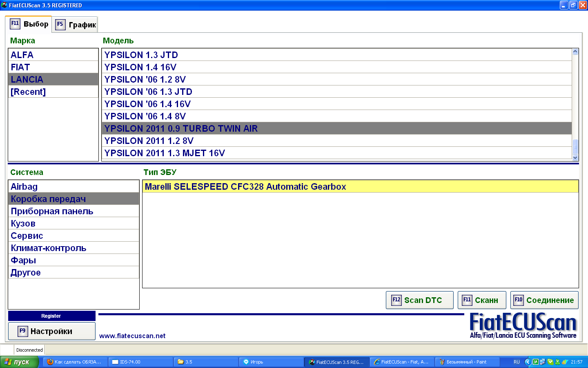Viewport: 588px width, 368px height.
Task: Open the Как сделать ОБЯЗА... taskbar window
Action: pyautogui.click(x=76, y=362)
